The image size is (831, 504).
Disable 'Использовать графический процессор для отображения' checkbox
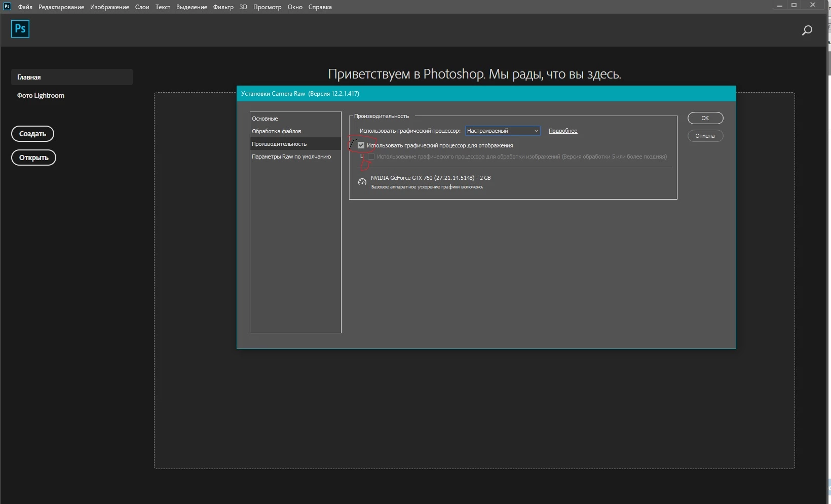361,145
